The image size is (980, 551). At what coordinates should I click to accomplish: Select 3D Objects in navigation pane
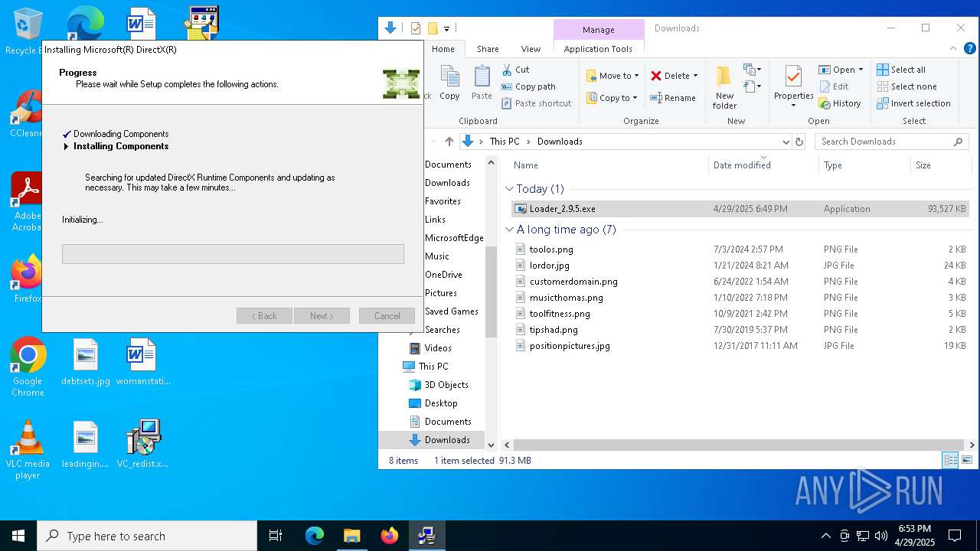coord(446,385)
